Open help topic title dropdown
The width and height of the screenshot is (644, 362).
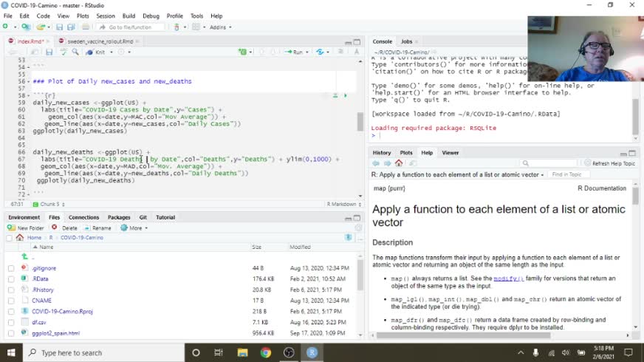(542, 175)
